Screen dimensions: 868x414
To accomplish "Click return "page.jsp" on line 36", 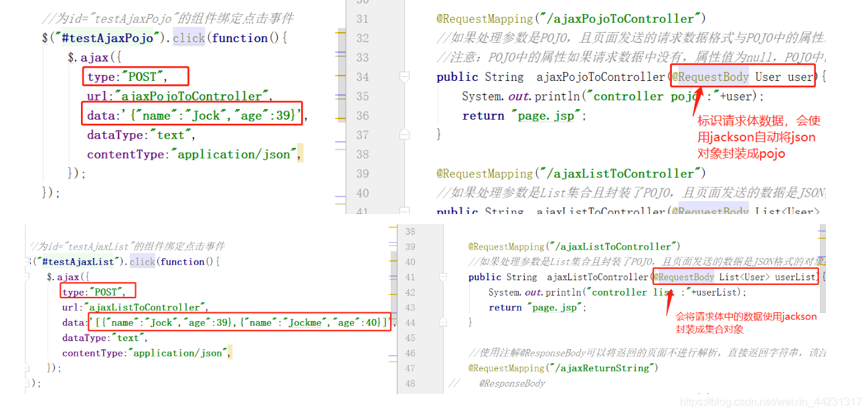I will point(524,116).
